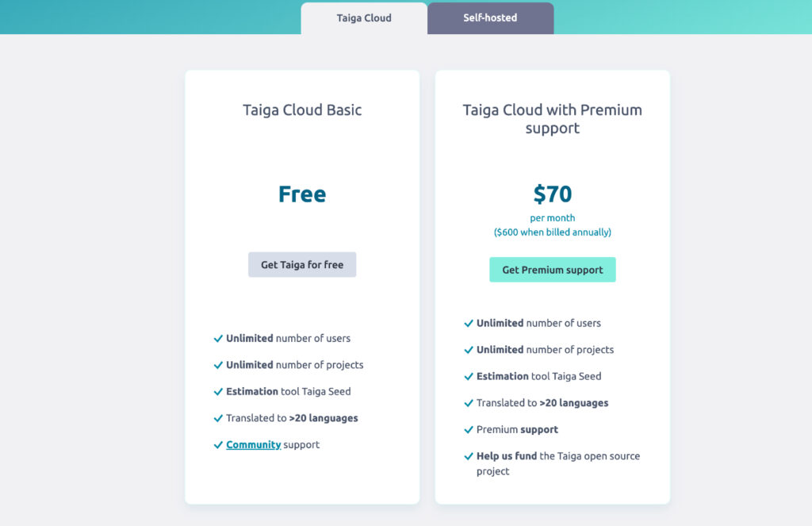Viewport: 812px width, 526px height.
Task: Select the Taiga Cloud tab
Action: click(363, 17)
